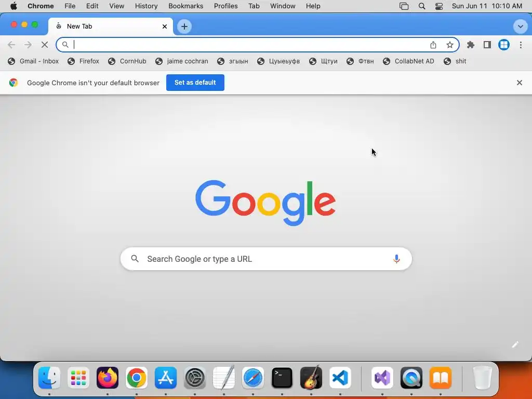Select the New Tab tab
Image resolution: width=532 pixels, height=399 pixels.
[x=111, y=26]
